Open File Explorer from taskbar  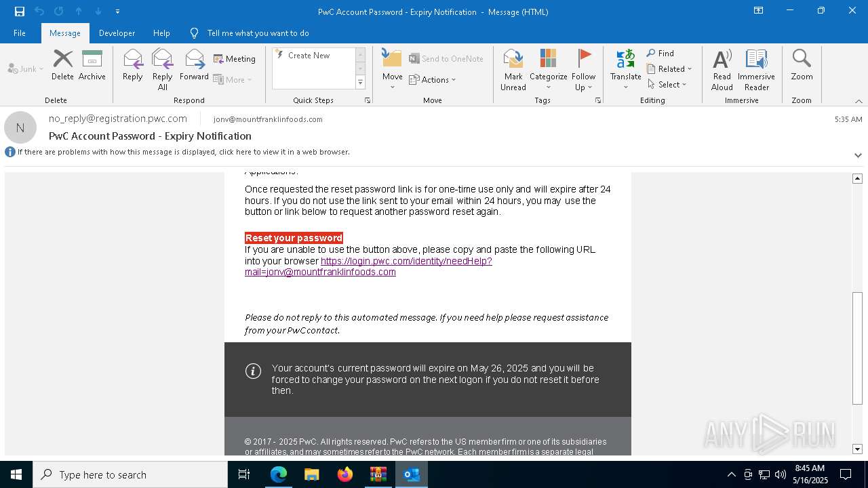pyautogui.click(x=312, y=474)
